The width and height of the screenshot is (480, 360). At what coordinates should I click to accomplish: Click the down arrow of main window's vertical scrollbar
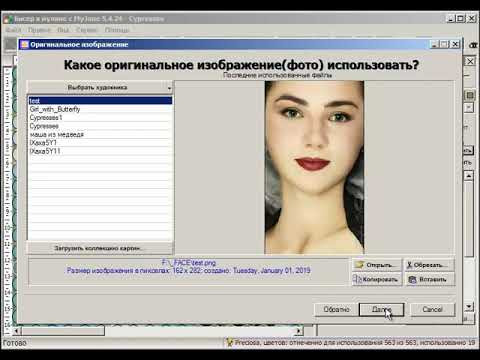(x=469, y=306)
